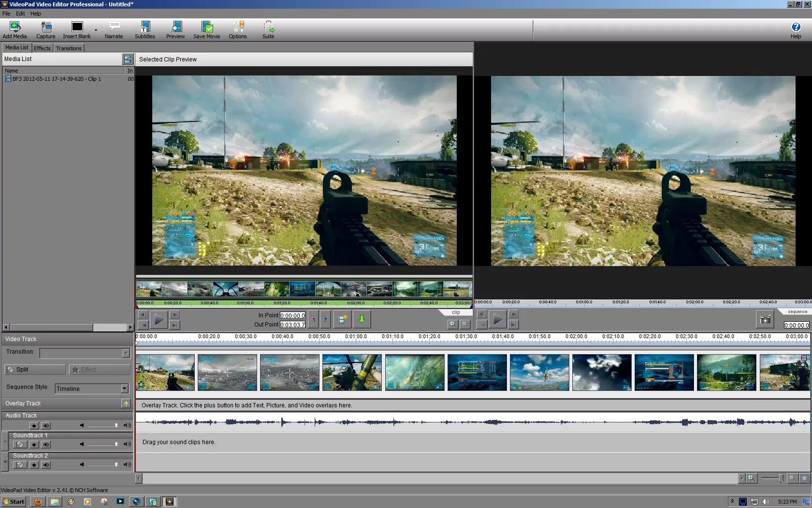
Task: Zoom in on the sequence timeline
Action: [x=751, y=478]
